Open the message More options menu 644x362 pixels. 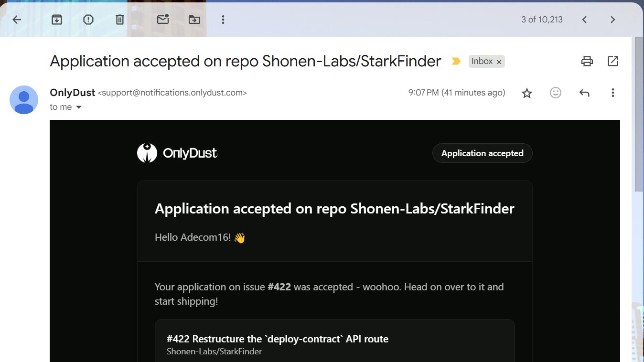(x=612, y=93)
